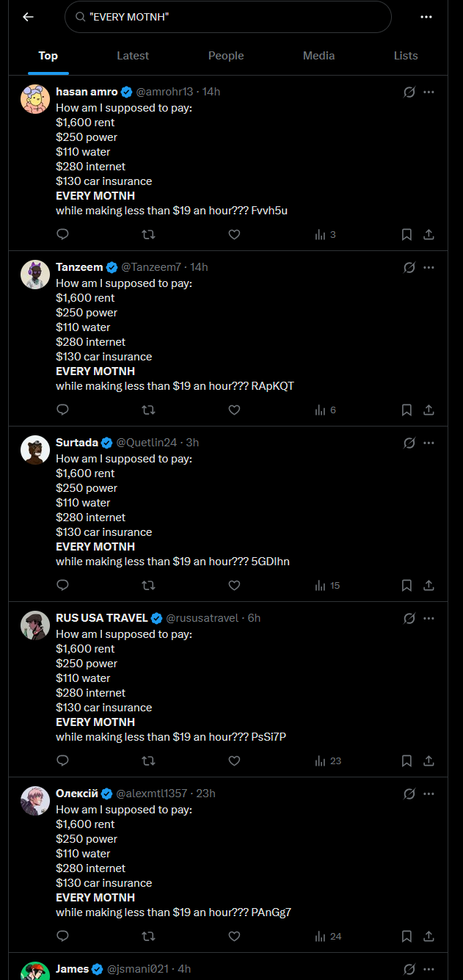This screenshot has width=463, height=980.
Task: Switch to the Latest tab
Action: coord(133,56)
